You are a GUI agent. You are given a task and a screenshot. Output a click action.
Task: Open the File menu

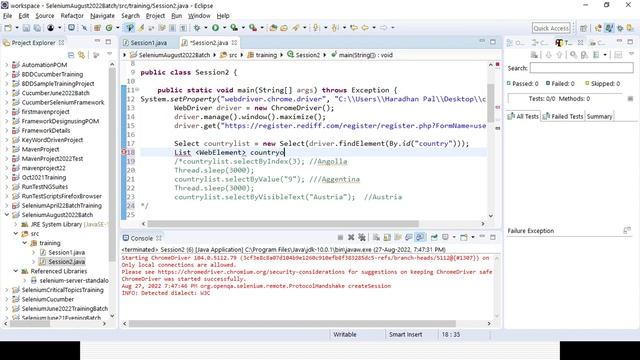pyautogui.click(x=7, y=16)
